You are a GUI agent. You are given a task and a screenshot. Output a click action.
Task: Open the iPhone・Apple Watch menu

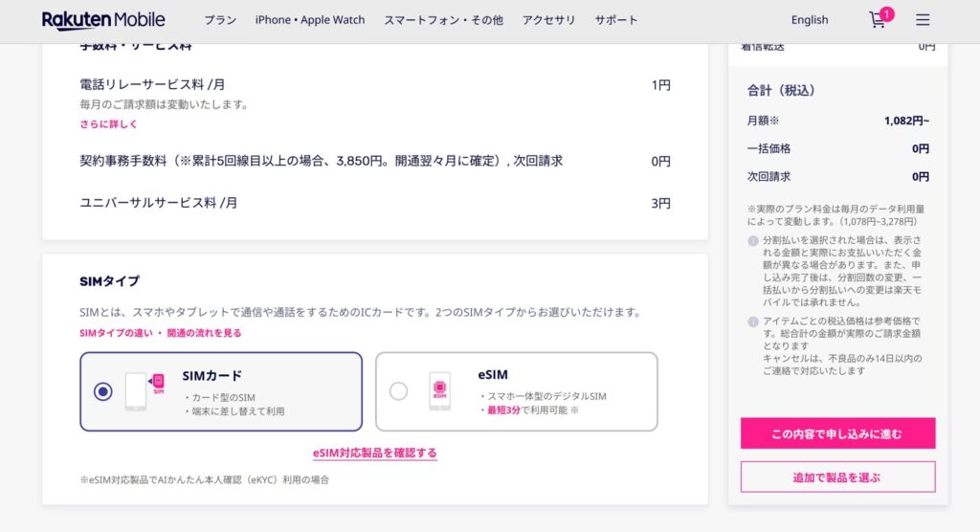point(310,20)
